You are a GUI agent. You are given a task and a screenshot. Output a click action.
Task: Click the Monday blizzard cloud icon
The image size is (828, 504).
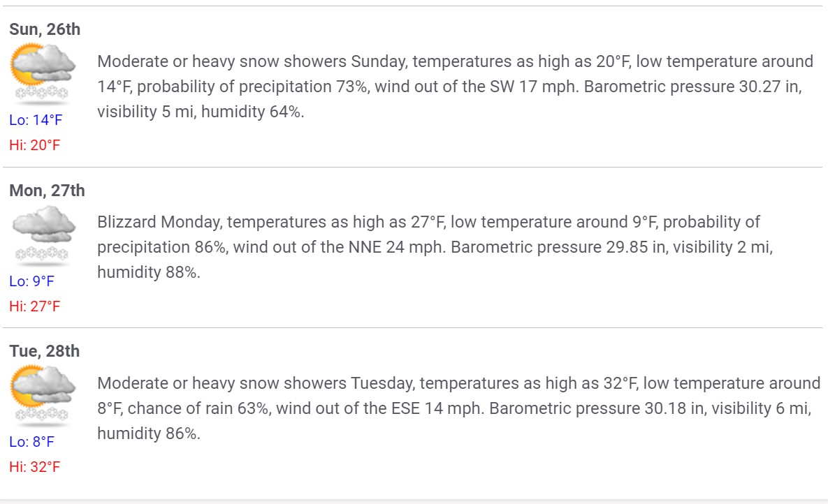click(x=43, y=233)
